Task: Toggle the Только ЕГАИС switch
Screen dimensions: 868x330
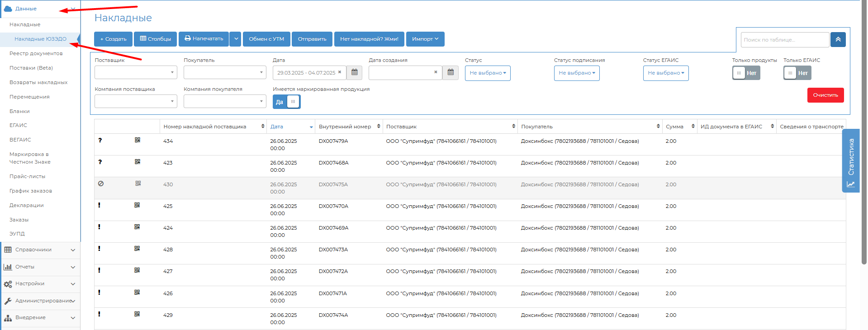Action: pyautogui.click(x=797, y=73)
